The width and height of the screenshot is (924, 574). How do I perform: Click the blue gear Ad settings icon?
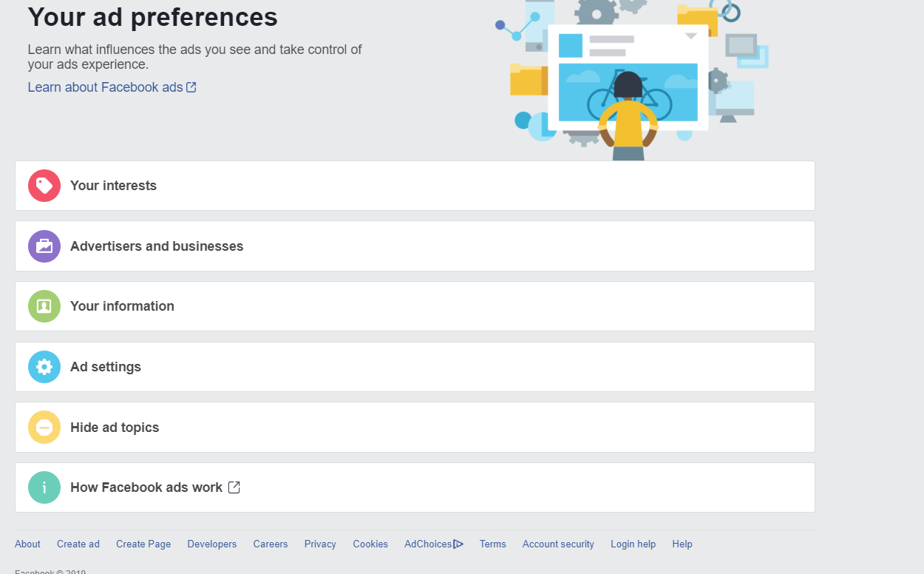tap(44, 367)
